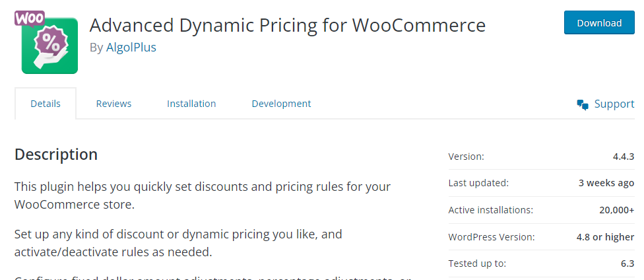The height and width of the screenshot is (280, 644).
Task: Click the "Last updated:" label
Action: point(478,183)
